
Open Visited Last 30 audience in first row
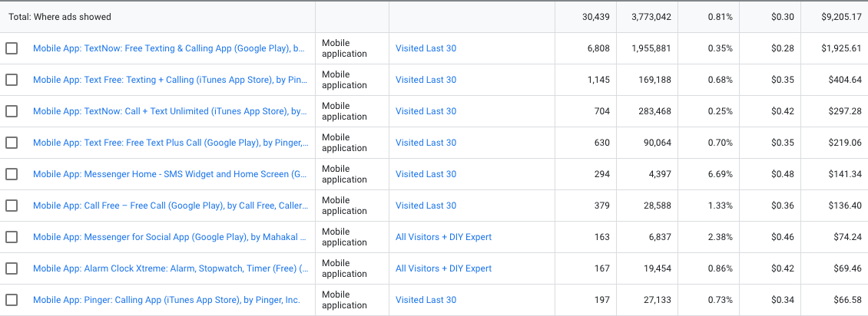click(426, 48)
